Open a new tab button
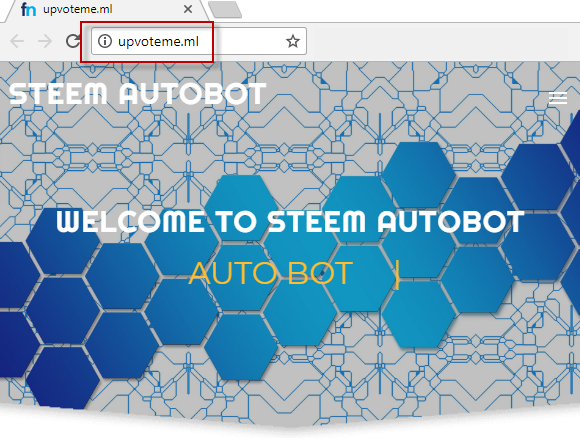580x439 pixels. tap(225, 10)
